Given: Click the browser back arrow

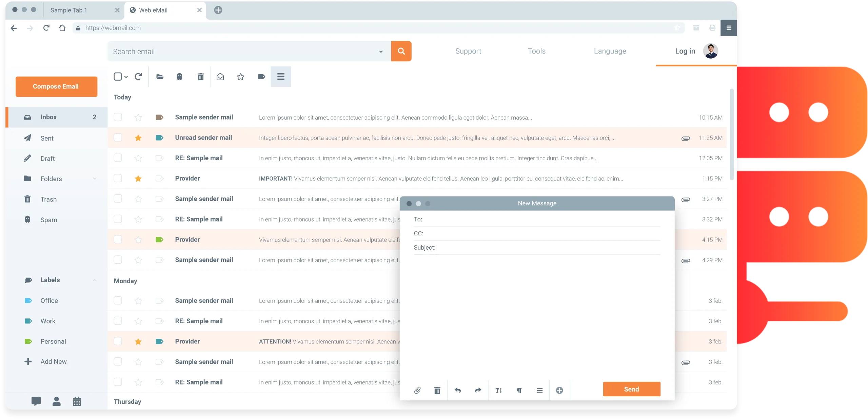Looking at the screenshot, I should click(14, 28).
